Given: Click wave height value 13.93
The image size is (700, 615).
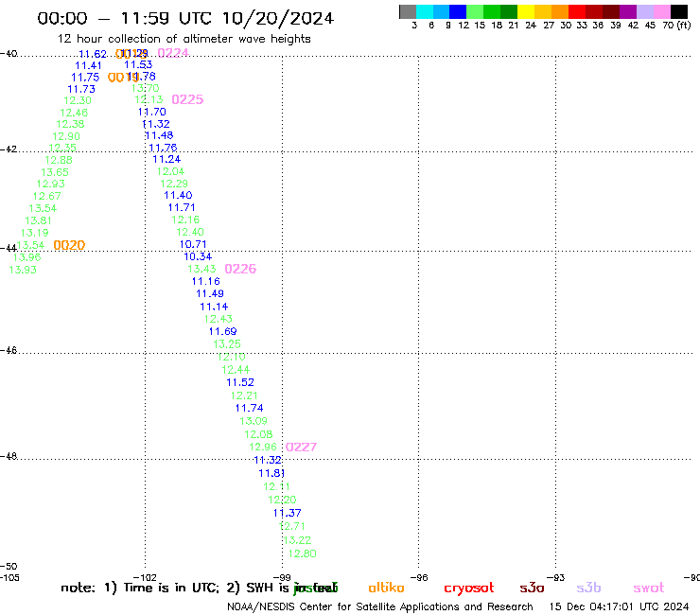Looking at the screenshot, I should click(23, 270).
